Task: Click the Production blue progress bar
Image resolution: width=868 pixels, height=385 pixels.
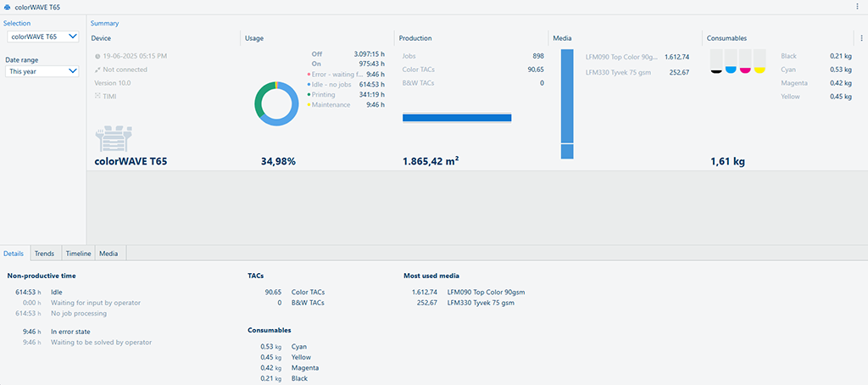Action: 457,118
